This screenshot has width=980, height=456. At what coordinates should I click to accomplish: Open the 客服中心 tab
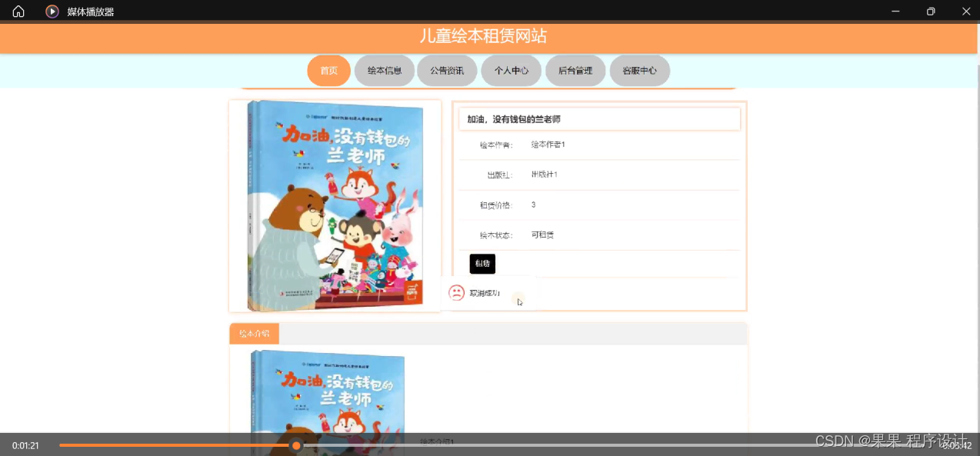click(640, 71)
